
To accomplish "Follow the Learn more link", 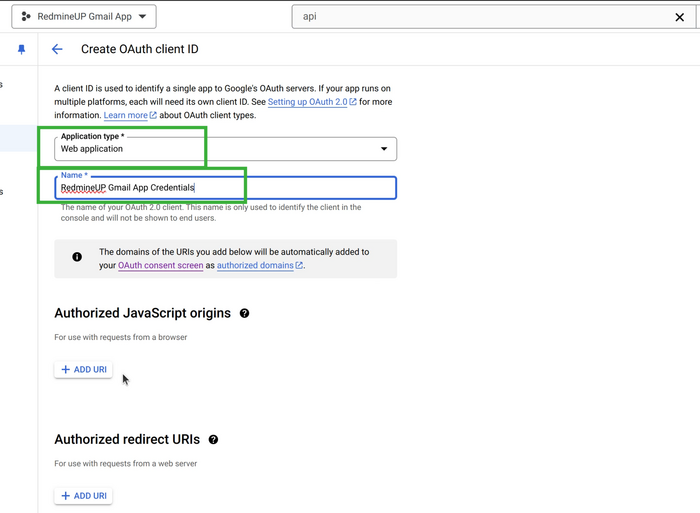I will click(x=125, y=115).
